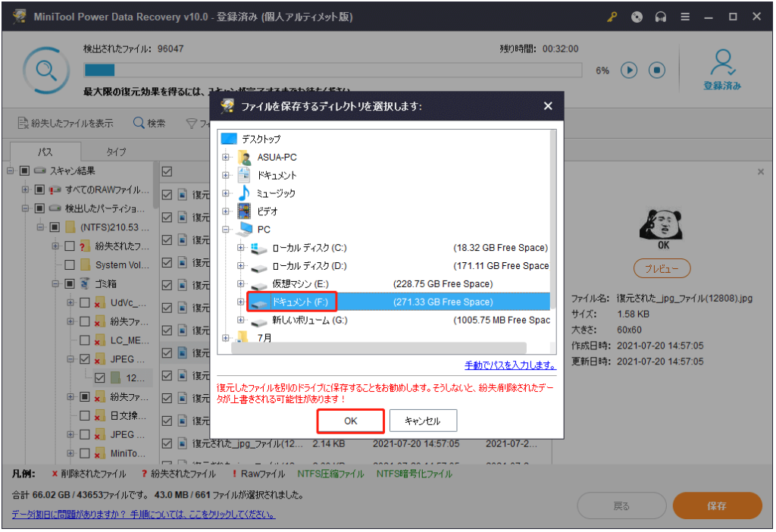
Task: Expand the ASUA-PC tree node
Action: tap(225, 157)
